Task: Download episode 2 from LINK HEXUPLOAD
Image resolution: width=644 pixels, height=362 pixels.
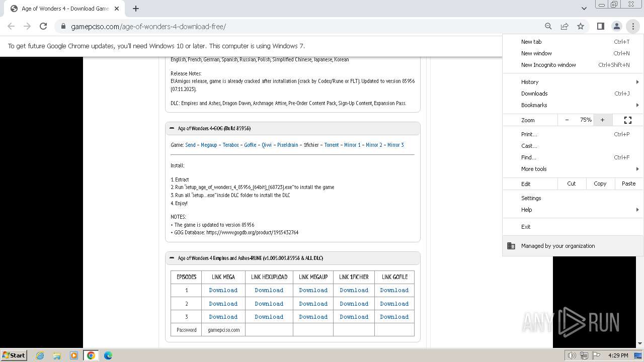Action: (269, 304)
